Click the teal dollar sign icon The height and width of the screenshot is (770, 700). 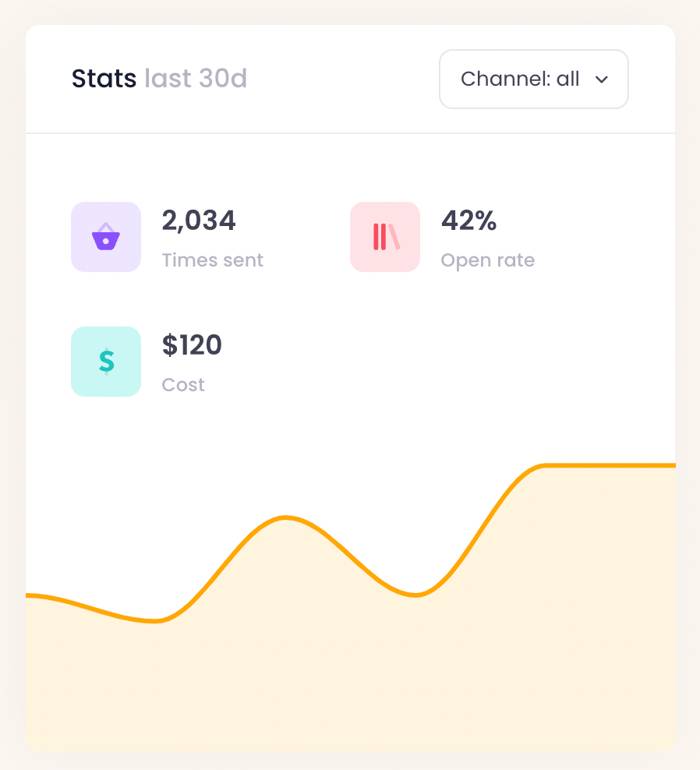(x=106, y=362)
